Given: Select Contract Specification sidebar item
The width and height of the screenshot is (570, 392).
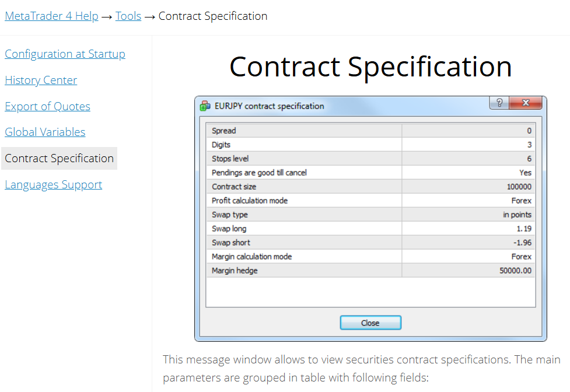Looking at the screenshot, I should [59, 159].
